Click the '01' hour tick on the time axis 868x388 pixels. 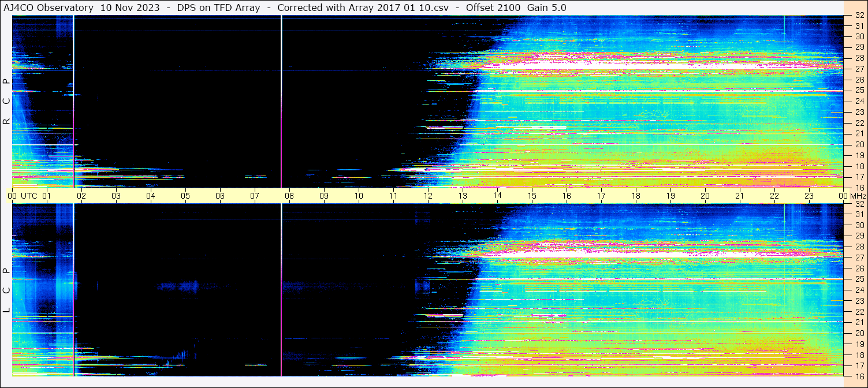point(47,196)
